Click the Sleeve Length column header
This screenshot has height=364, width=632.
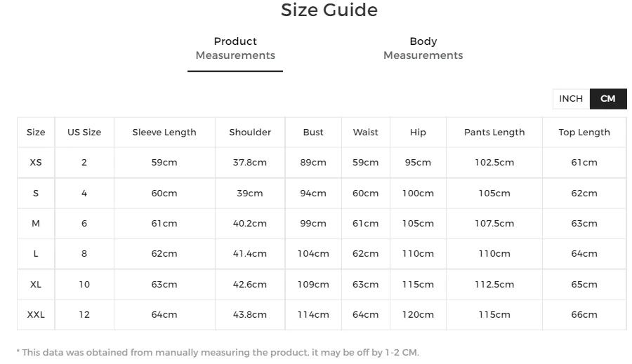(x=164, y=133)
